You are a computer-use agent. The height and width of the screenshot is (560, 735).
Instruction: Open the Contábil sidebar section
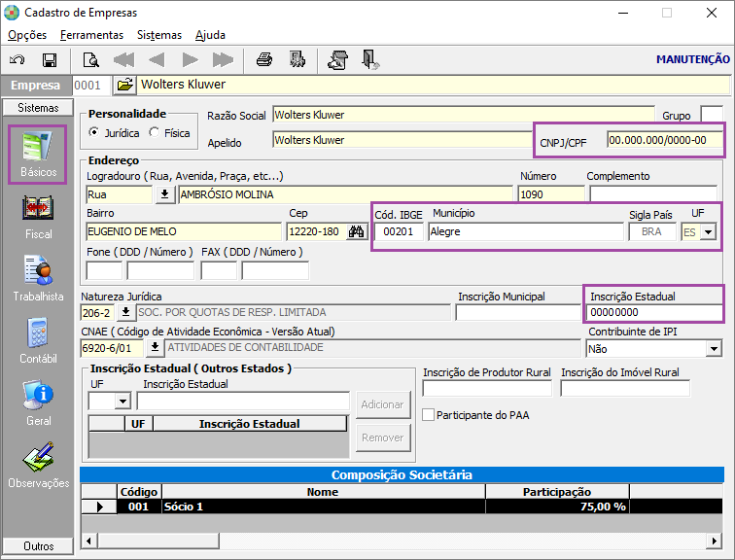[x=38, y=341]
